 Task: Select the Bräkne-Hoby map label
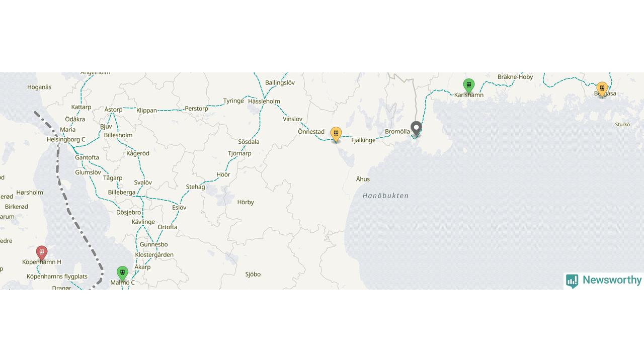pos(515,77)
